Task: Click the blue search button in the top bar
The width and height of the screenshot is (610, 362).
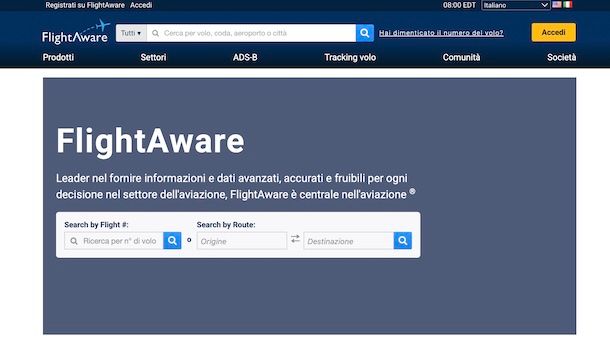Action: pos(365,33)
